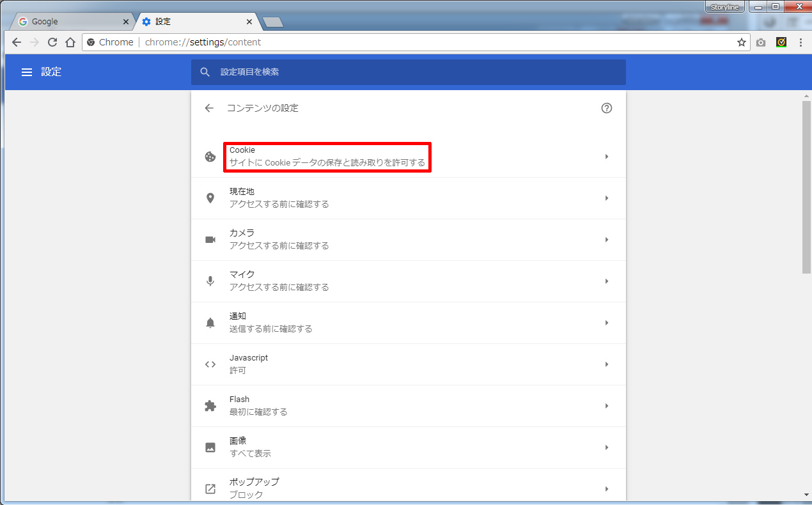Expand the 現在地 location settings arrow
Screen dimensions: 812x505
[x=606, y=198]
